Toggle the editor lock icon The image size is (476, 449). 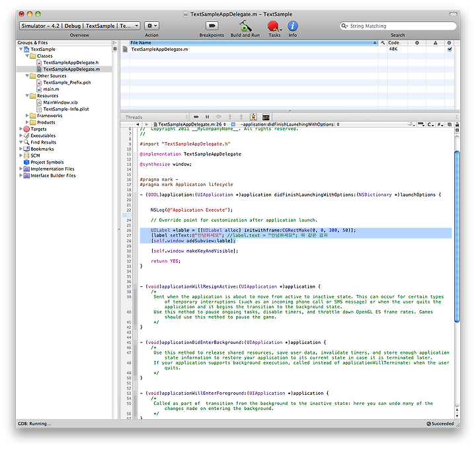[x=457, y=124]
